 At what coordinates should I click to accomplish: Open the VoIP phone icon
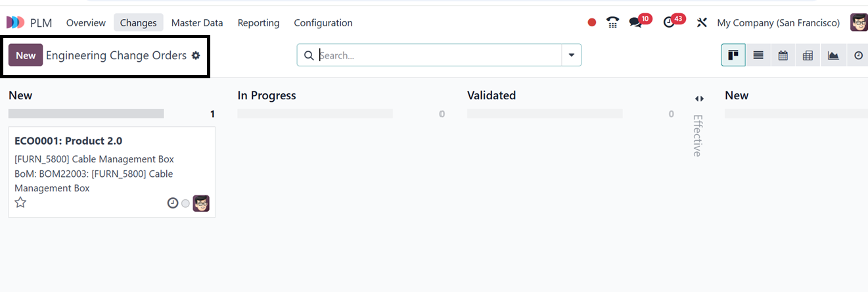612,22
